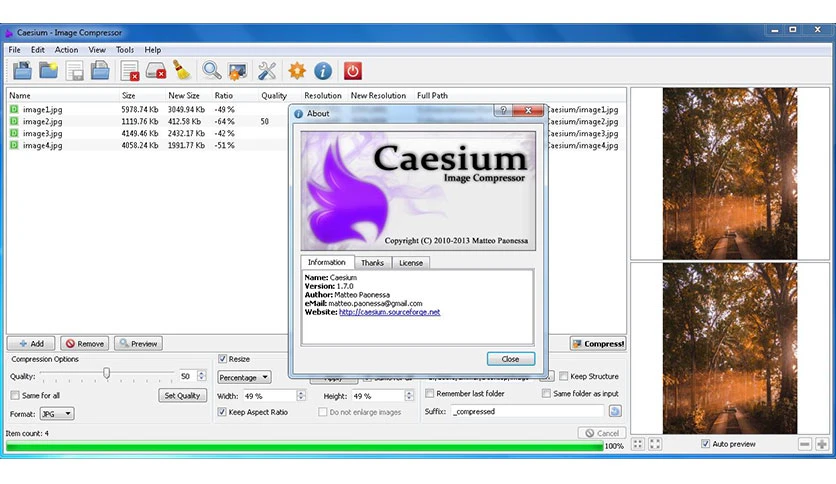
Task: Click the Remove button below the list
Action: 85,343
